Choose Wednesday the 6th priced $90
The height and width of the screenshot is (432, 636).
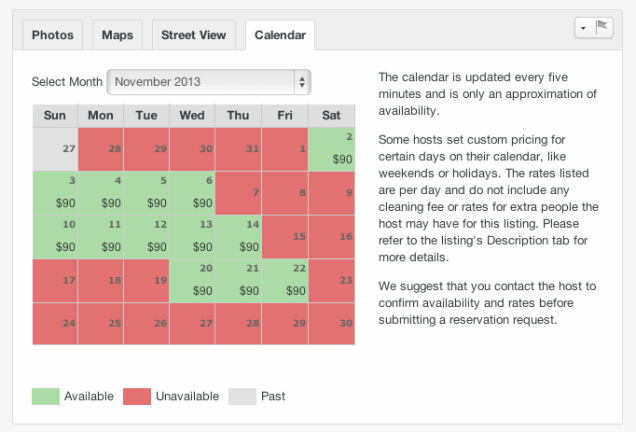[193, 192]
